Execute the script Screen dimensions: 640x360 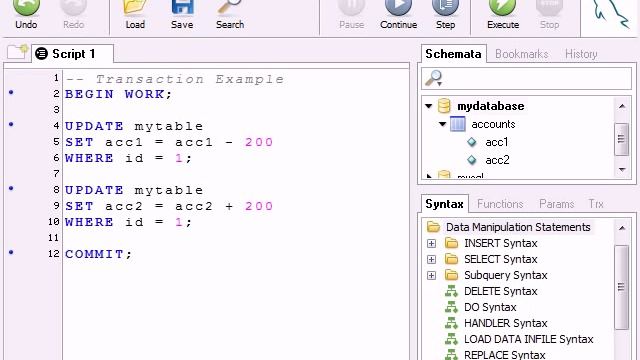click(x=503, y=14)
